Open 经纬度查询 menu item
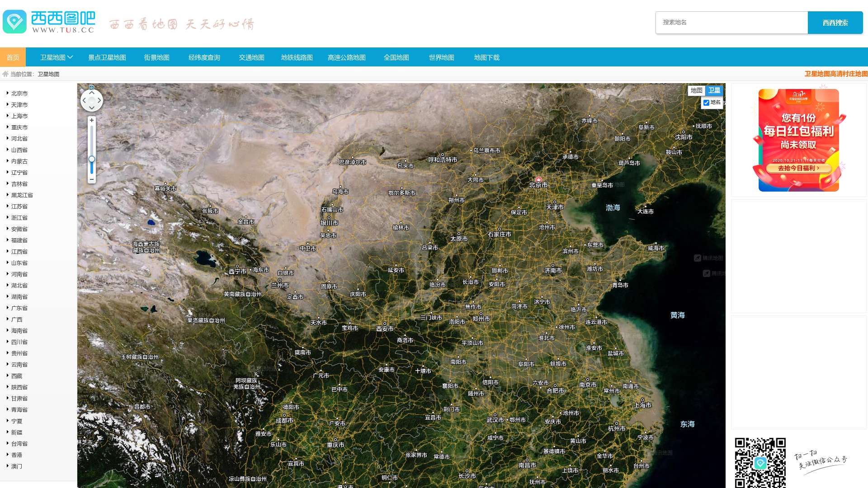868x488 pixels. click(x=204, y=57)
